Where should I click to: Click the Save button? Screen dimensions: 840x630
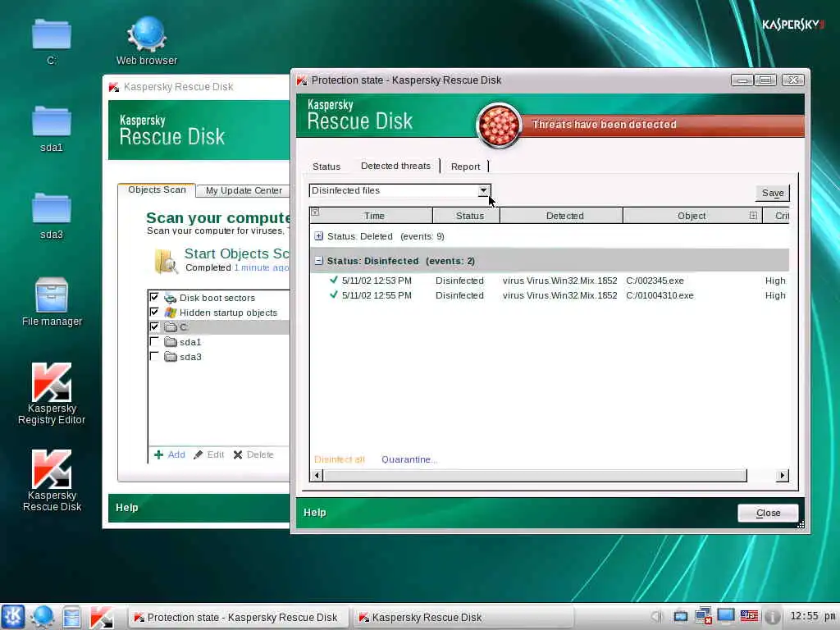[x=773, y=193]
